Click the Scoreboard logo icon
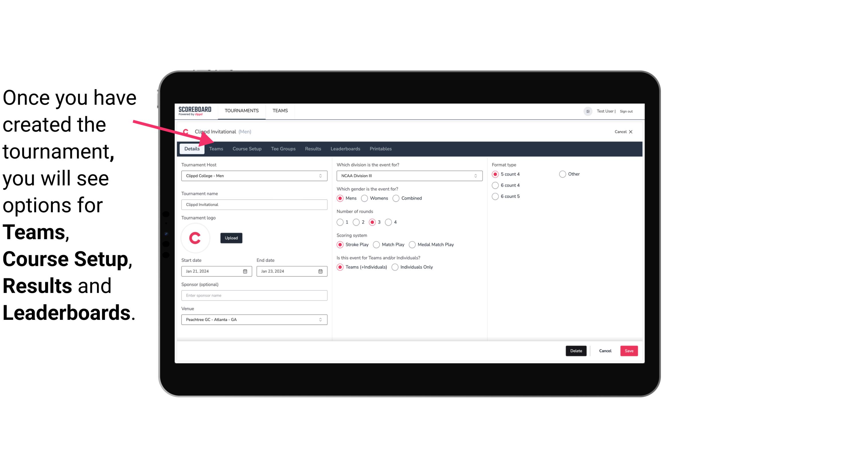The image size is (868, 467). [195, 110]
